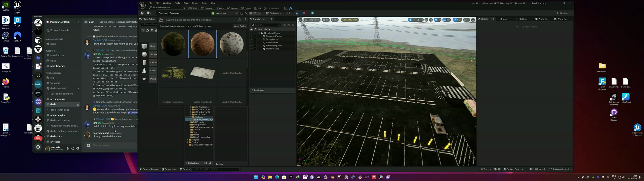Activate the select-objects cursor tool in viewport
This screenshot has height=181, width=644.
[x=410, y=20]
